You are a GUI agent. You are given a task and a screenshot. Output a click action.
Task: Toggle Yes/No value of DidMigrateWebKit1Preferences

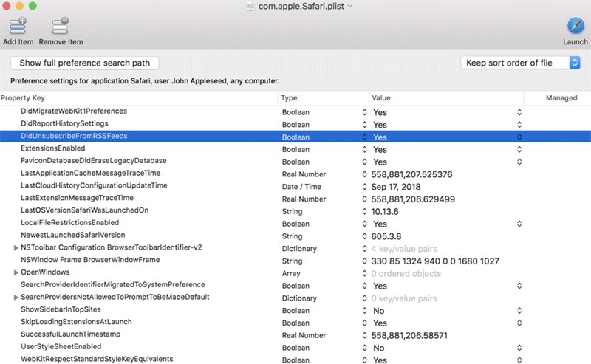pos(519,112)
